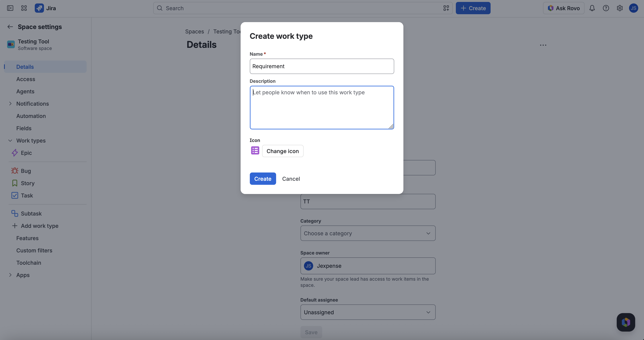
Task: Click Create in the work type dialog
Action: coord(263,179)
